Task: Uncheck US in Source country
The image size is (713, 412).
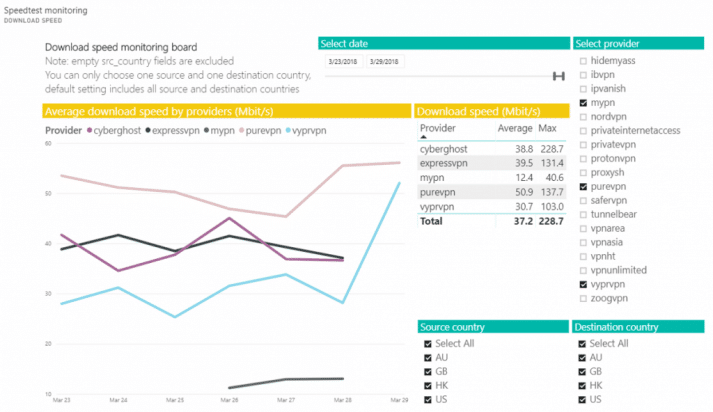Action: [428, 400]
